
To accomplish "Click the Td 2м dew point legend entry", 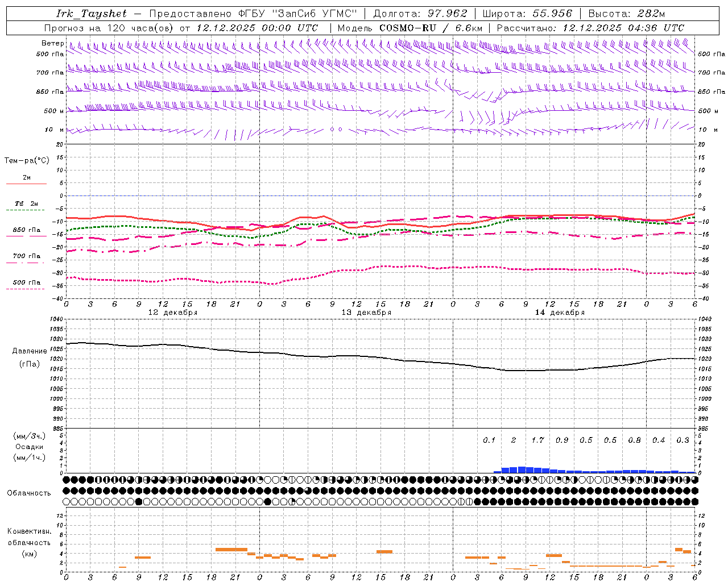I will [x=27, y=203].
